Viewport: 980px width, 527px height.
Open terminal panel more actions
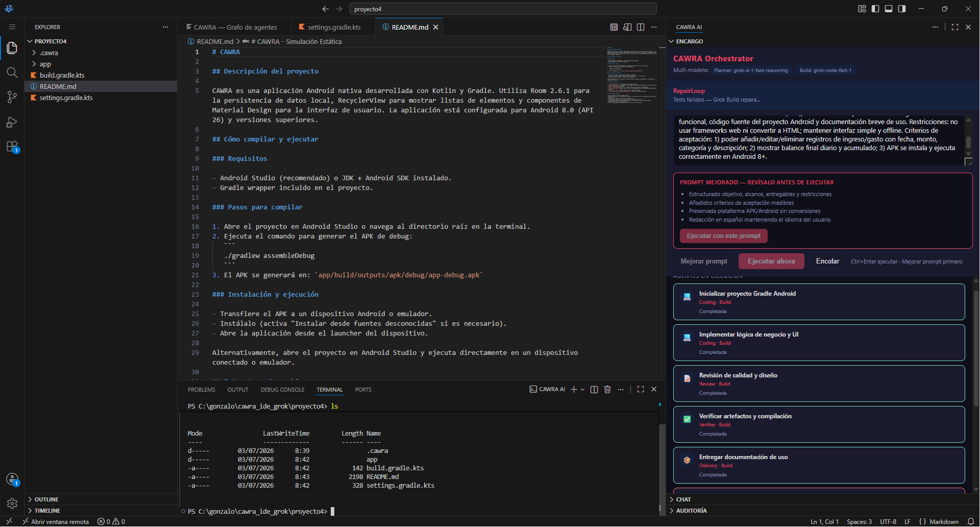coord(621,390)
